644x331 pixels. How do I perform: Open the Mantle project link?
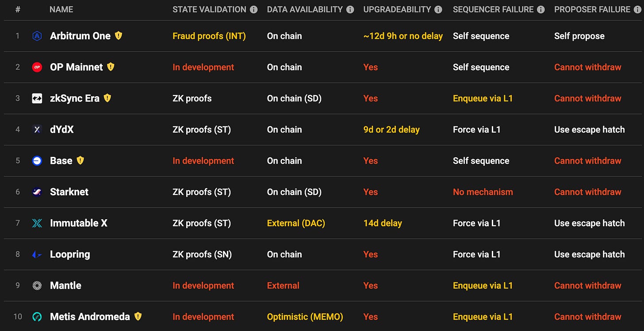click(x=65, y=285)
